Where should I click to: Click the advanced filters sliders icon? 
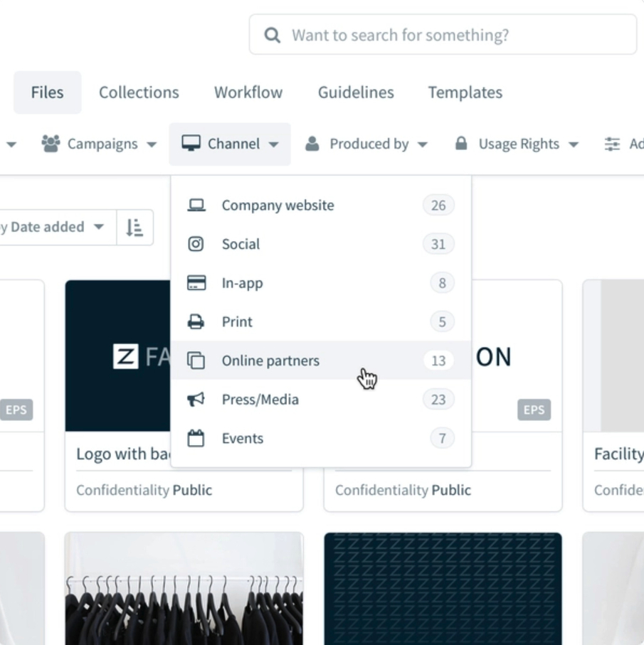[x=612, y=144]
